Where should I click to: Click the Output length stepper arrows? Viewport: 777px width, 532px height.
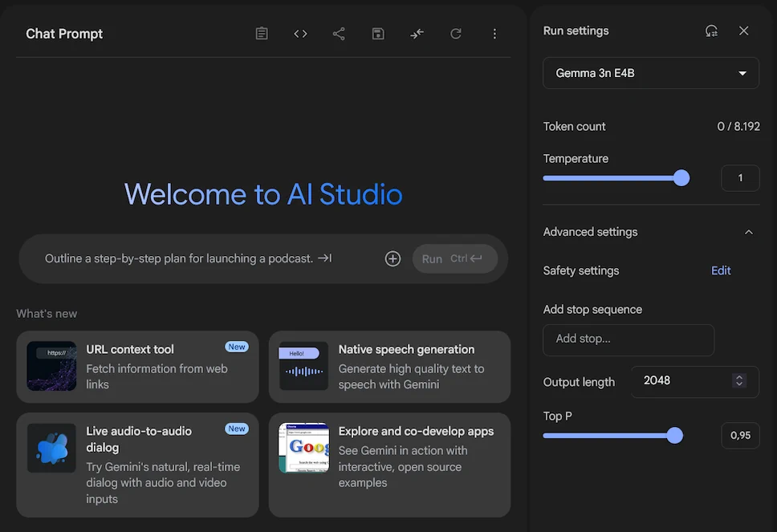click(738, 380)
